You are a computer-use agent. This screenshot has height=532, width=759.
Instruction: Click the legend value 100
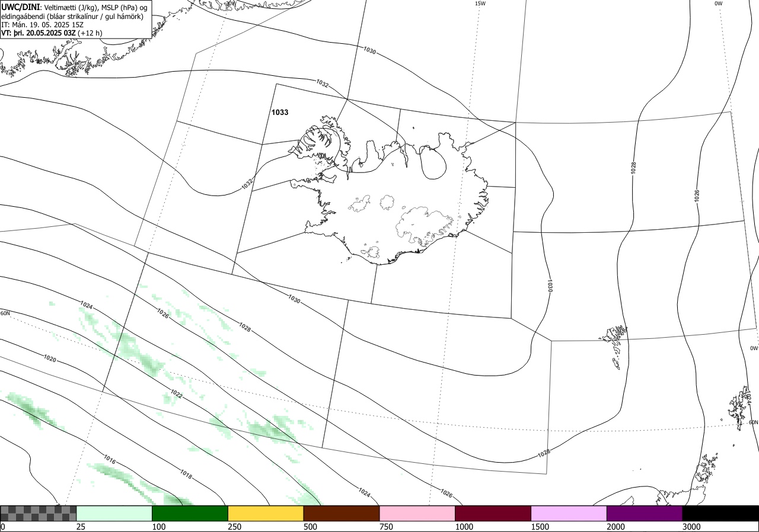(159, 527)
